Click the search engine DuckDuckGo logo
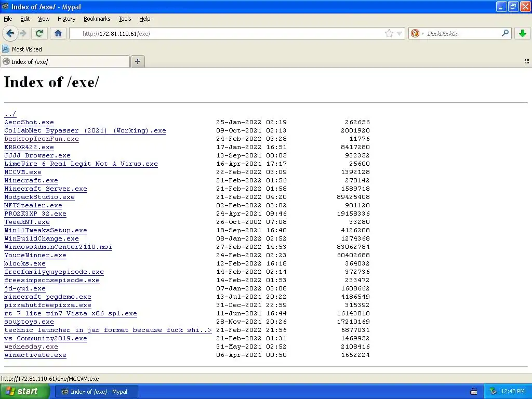This screenshot has width=532, height=399. (415, 33)
